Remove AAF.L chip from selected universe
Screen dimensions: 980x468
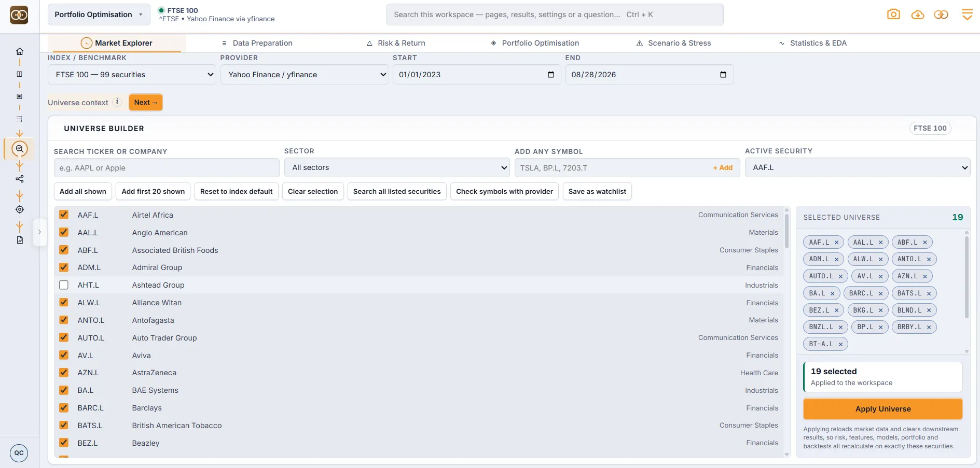tap(836, 243)
